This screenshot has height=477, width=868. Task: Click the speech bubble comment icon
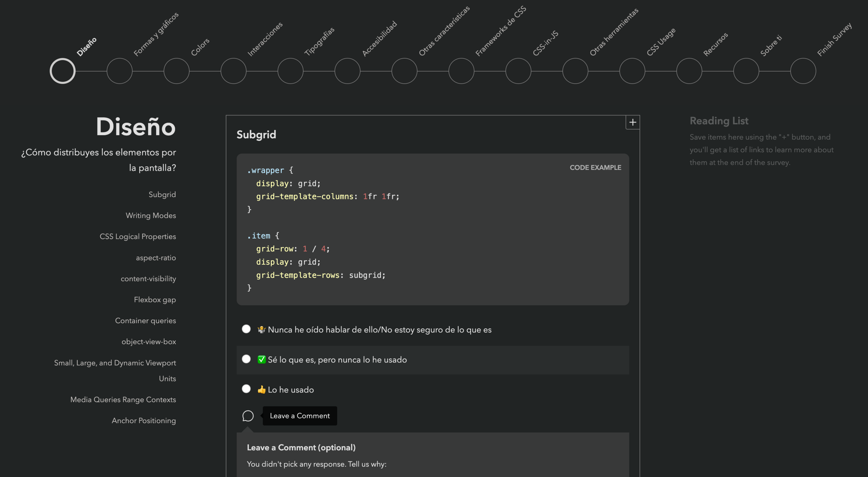(248, 416)
